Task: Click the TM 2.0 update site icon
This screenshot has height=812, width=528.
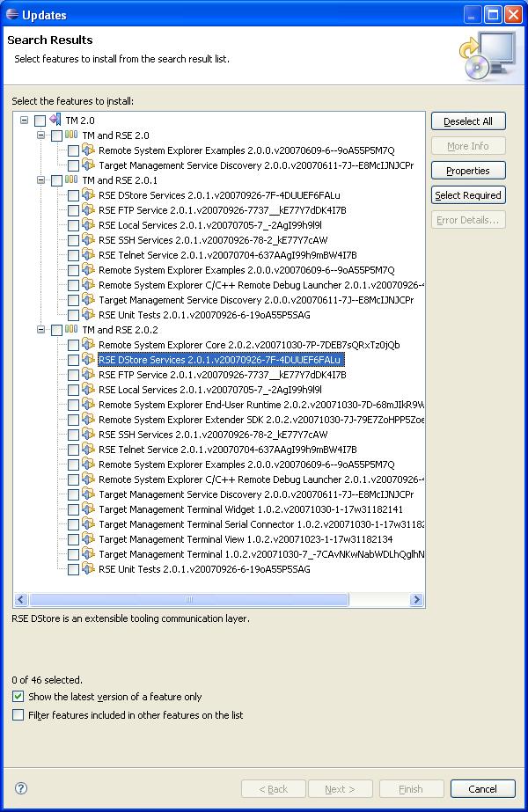Action: pyautogui.click(x=55, y=121)
